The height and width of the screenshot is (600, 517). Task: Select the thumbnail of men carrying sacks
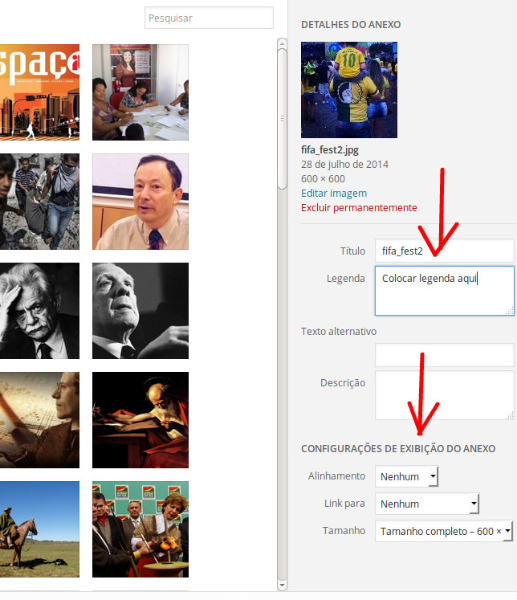[x=40, y=201]
